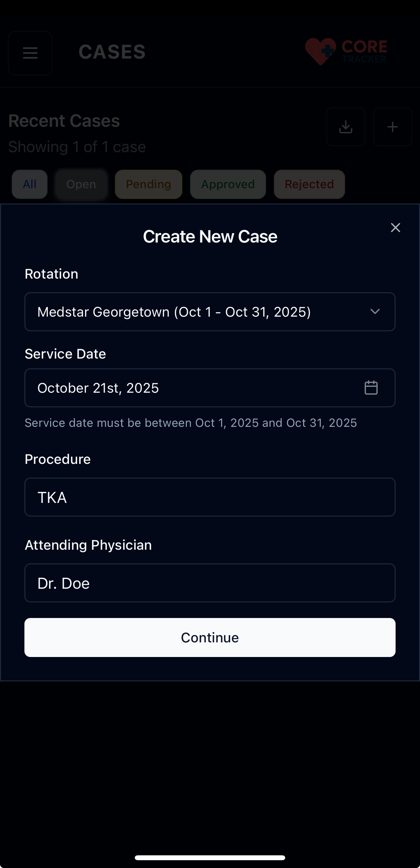Click the plus add case icon
Image resolution: width=420 pixels, height=868 pixels.
[x=392, y=127]
